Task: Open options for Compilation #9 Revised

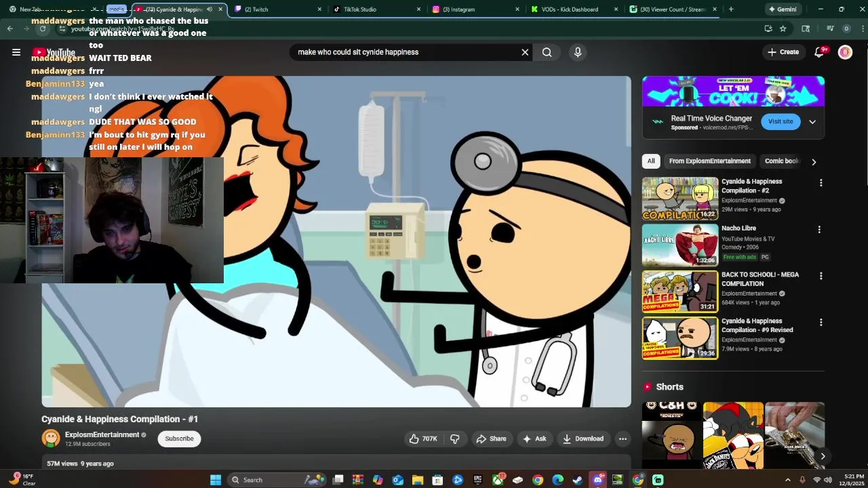Action: (821, 323)
